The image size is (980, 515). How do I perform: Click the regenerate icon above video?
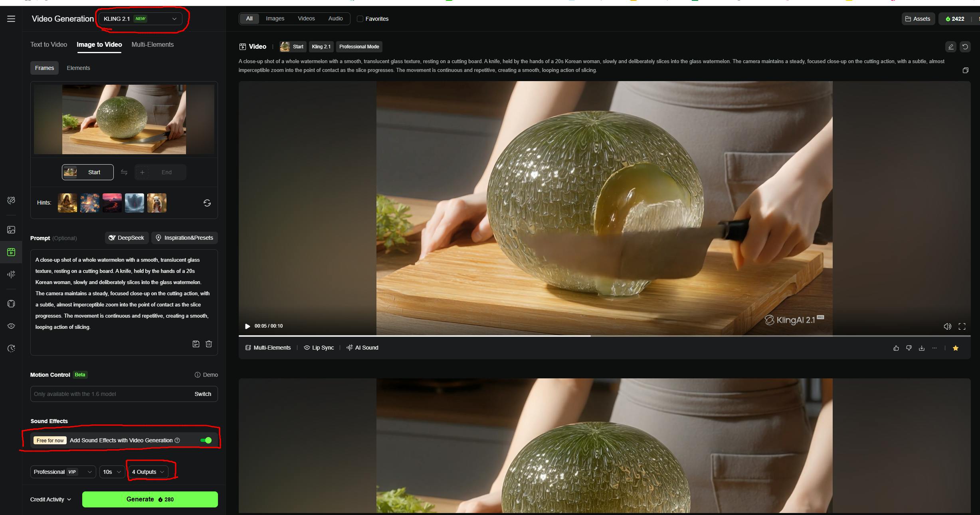coord(965,47)
